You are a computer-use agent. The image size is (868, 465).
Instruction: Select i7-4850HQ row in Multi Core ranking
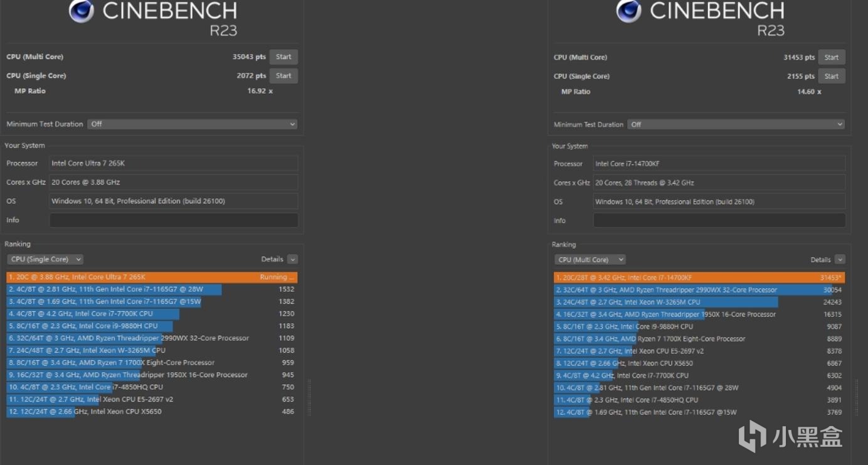tap(699, 400)
